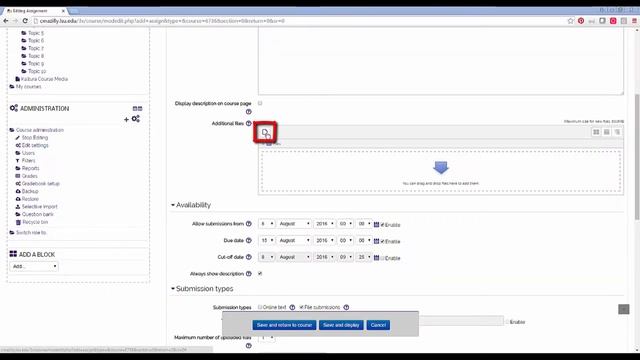This screenshot has height=360, width=640.
Task: Open the browser menu icon
Action: 634,21
